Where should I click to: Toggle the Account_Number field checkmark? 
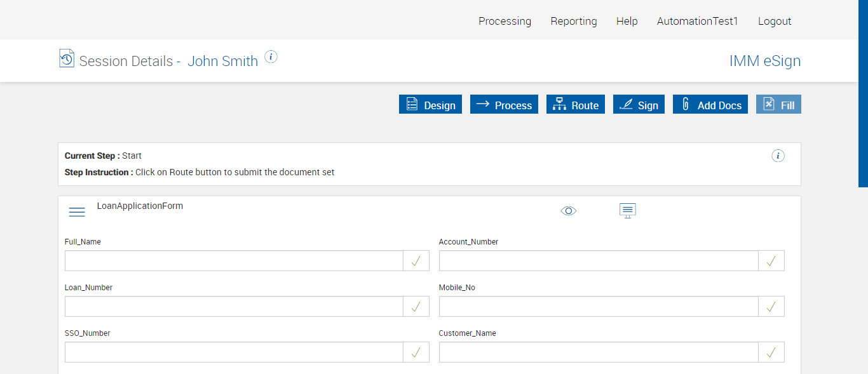tap(771, 261)
